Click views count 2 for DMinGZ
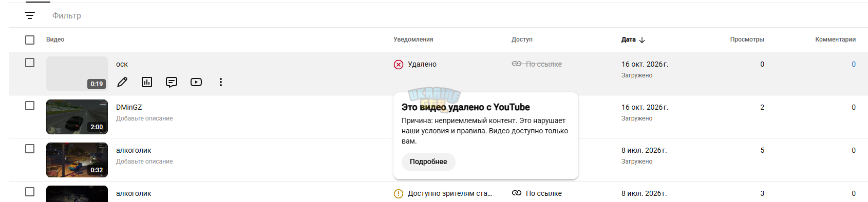868x202 pixels. coord(762,107)
